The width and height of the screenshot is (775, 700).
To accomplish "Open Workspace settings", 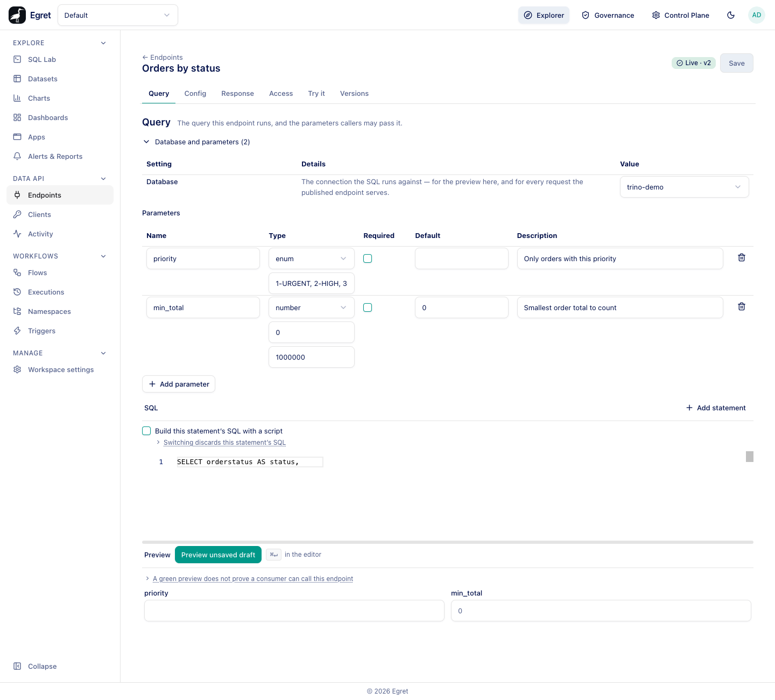I will click(x=60, y=369).
